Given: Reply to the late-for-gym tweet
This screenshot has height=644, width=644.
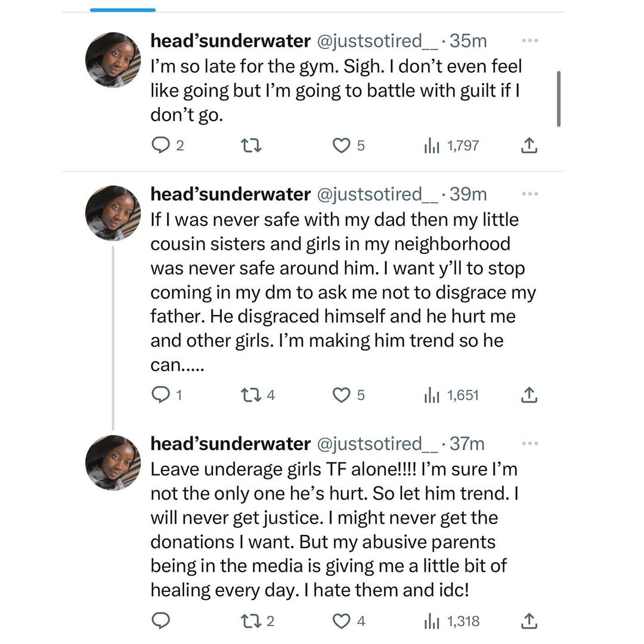Looking at the screenshot, I should click(160, 145).
